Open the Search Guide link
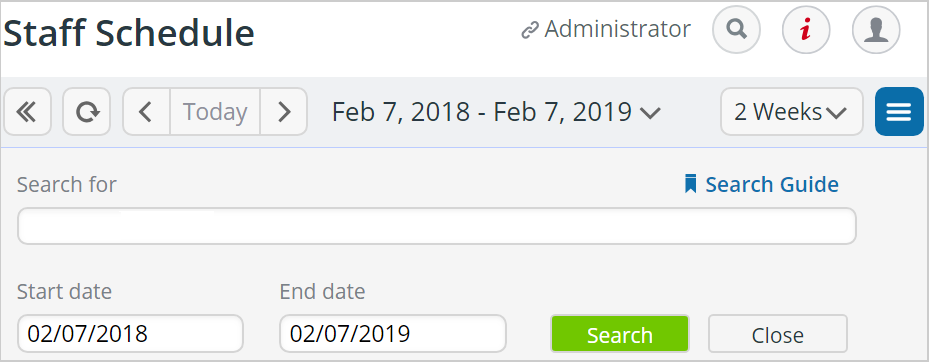This screenshot has width=929, height=362. 761,184
